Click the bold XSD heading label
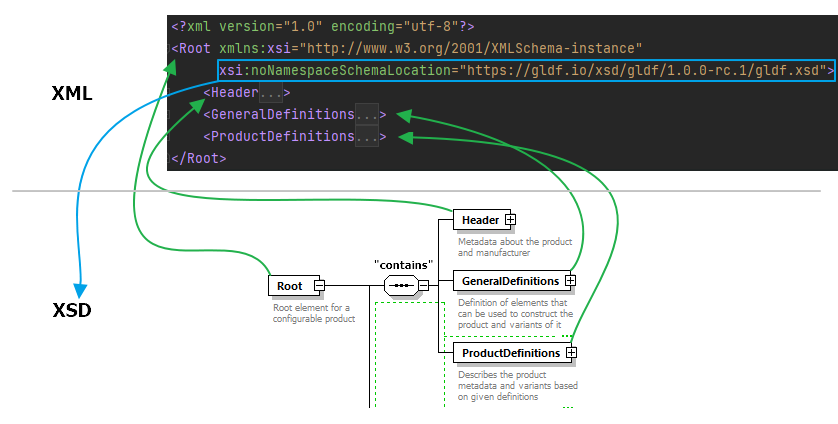 click(72, 310)
